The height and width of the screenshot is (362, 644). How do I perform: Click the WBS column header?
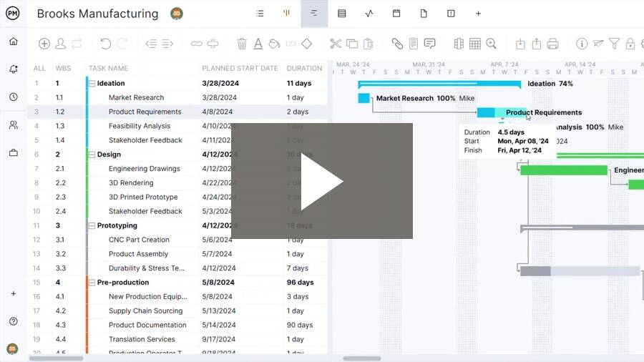pyautogui.click(x=63, y=68)
